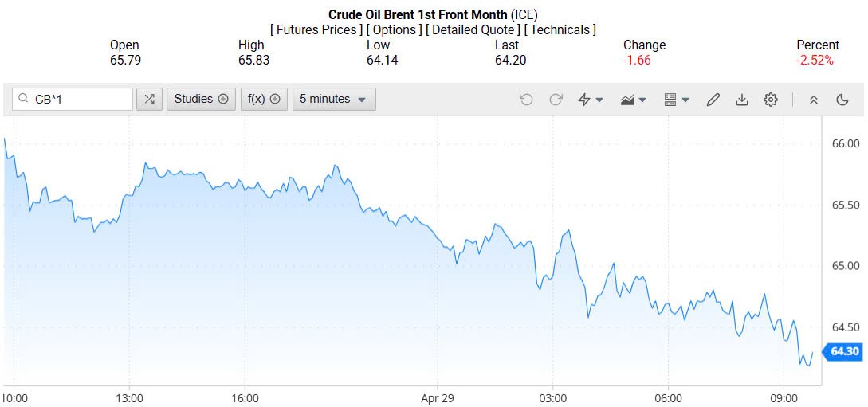Open the pencil drawing tool
The width and height of the screenshot is (868, 407).
pos(713,100)
